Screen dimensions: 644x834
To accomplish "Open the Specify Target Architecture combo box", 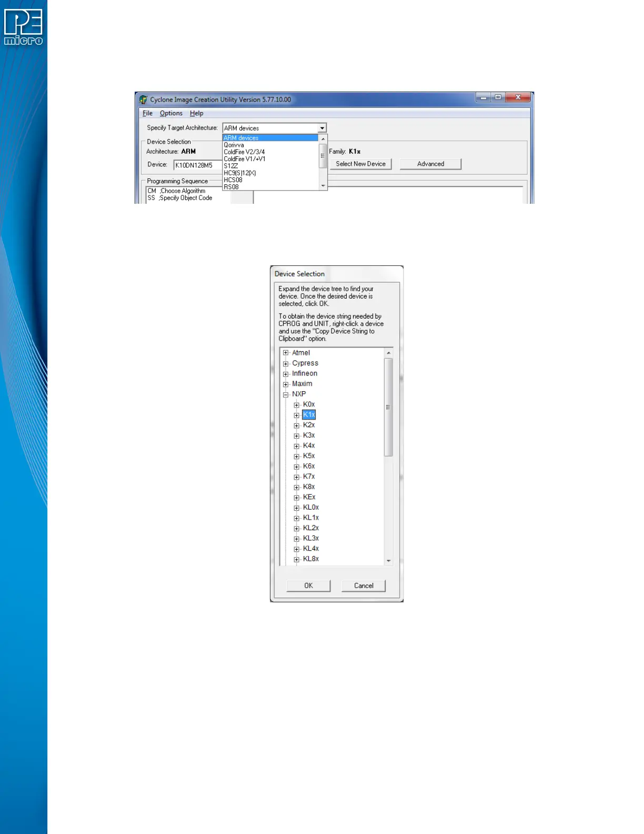I will [x=274, y=128].
